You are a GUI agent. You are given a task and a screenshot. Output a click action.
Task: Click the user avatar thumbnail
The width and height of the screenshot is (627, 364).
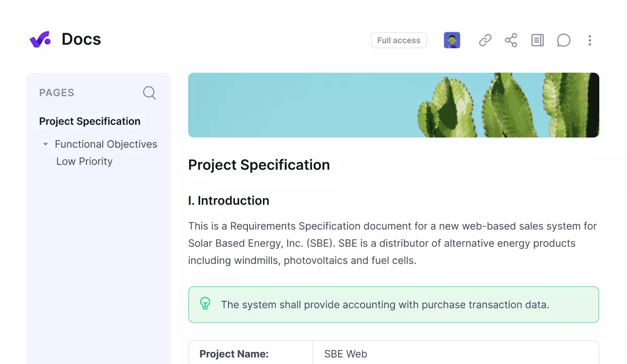(452, 40)
